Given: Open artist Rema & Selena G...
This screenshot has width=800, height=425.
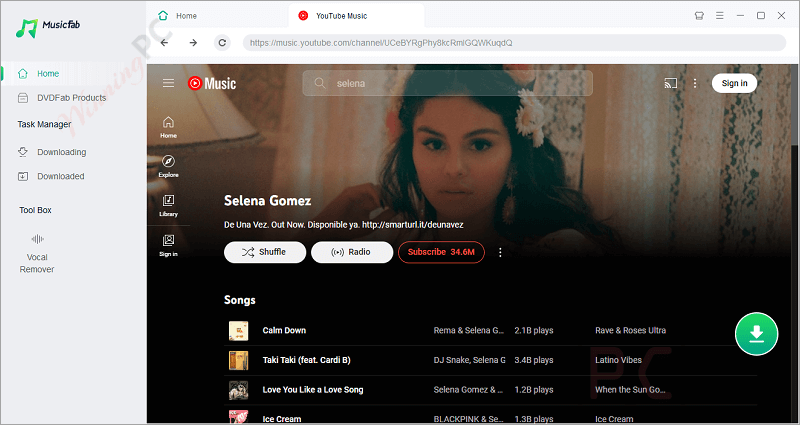Looking at the screenshot, I should (x=469, y=331).
